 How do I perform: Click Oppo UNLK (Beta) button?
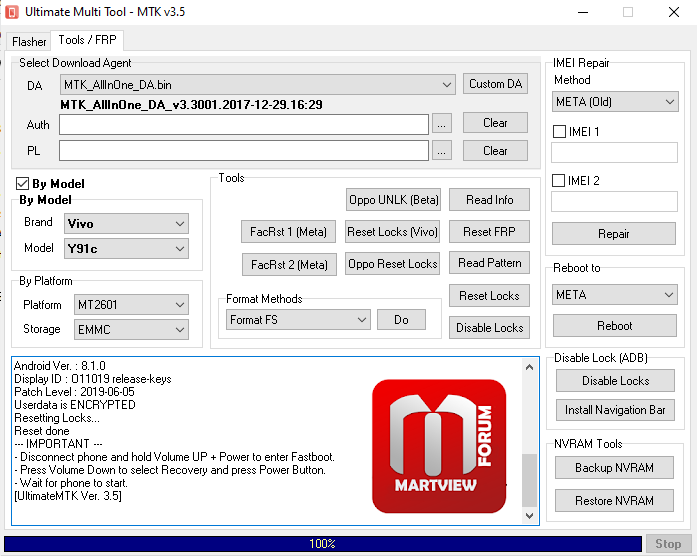pos(393,200)
